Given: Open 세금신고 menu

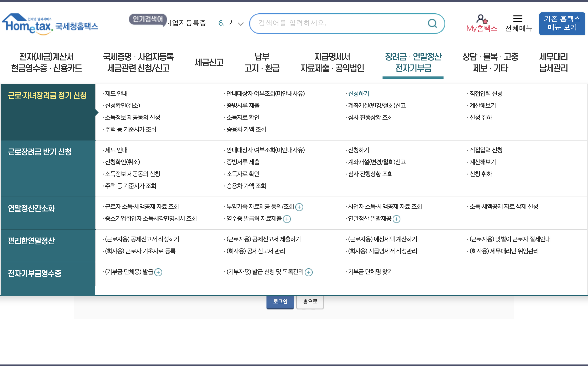Looking at the screenshot, I should (209, 62).
